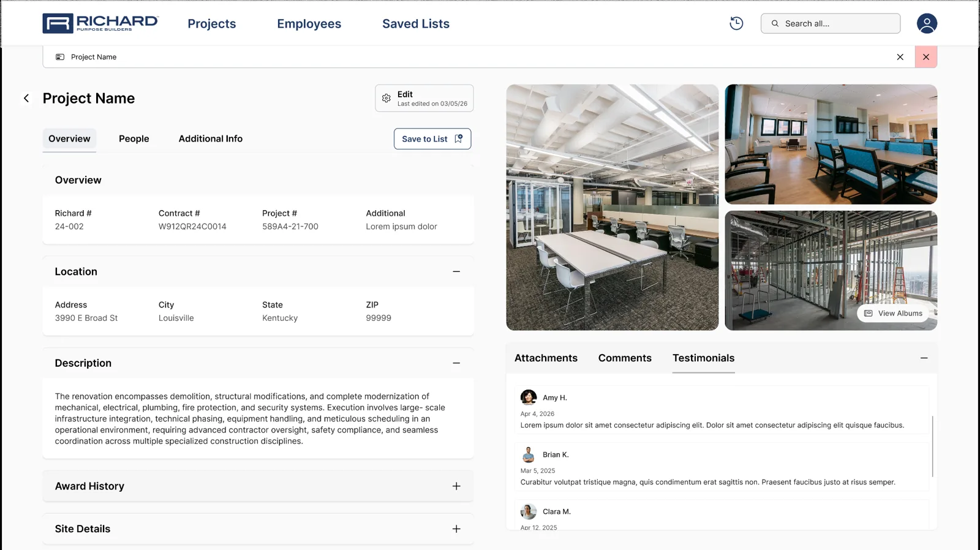This screenshot has height=550, width=980.
Task: Switch to the Overview tab
Action: tap(69, 139)
